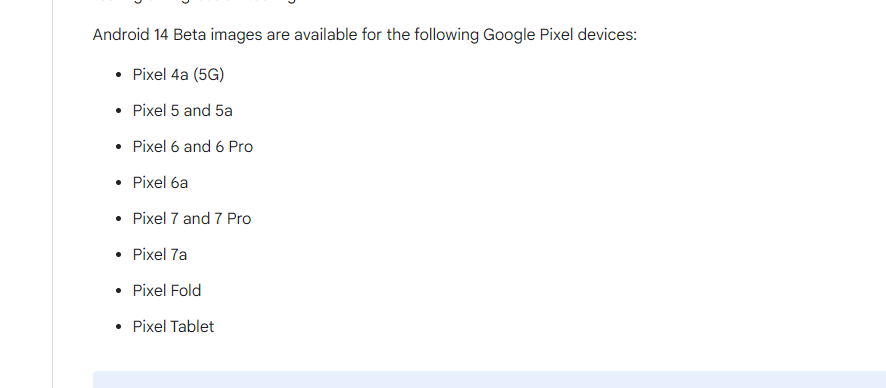Click the Pixel 4a (5G) list item
886x388 pixels.
pos(178,75)
